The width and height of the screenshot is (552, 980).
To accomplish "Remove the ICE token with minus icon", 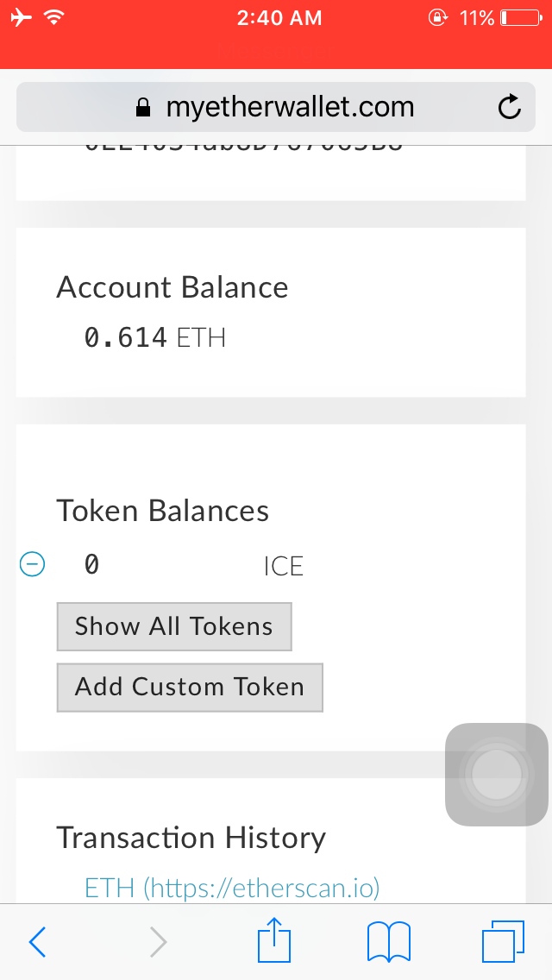I will coord(31,565).
